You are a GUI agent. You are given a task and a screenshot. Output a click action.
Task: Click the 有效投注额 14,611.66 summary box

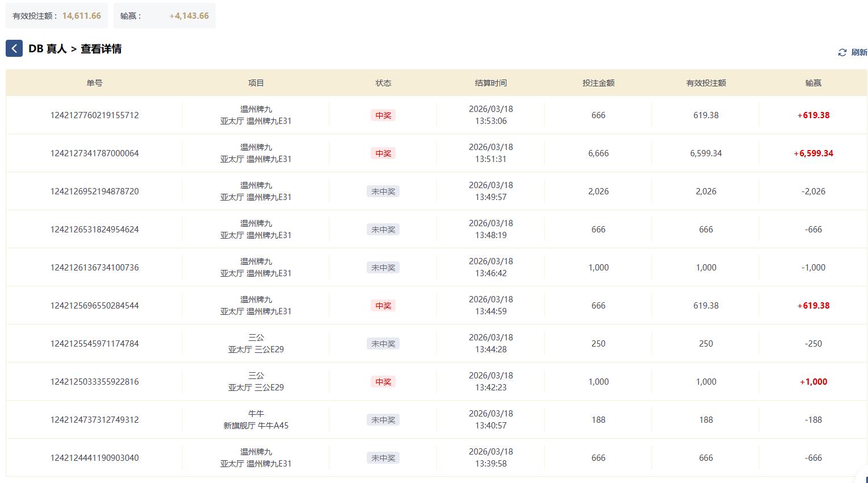(57, 16)
